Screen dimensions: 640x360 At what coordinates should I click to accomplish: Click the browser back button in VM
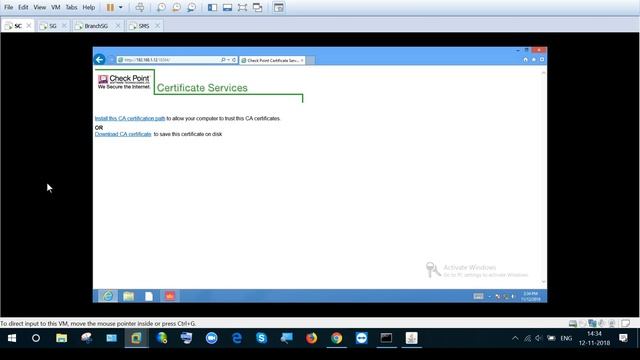click(100, 60)
